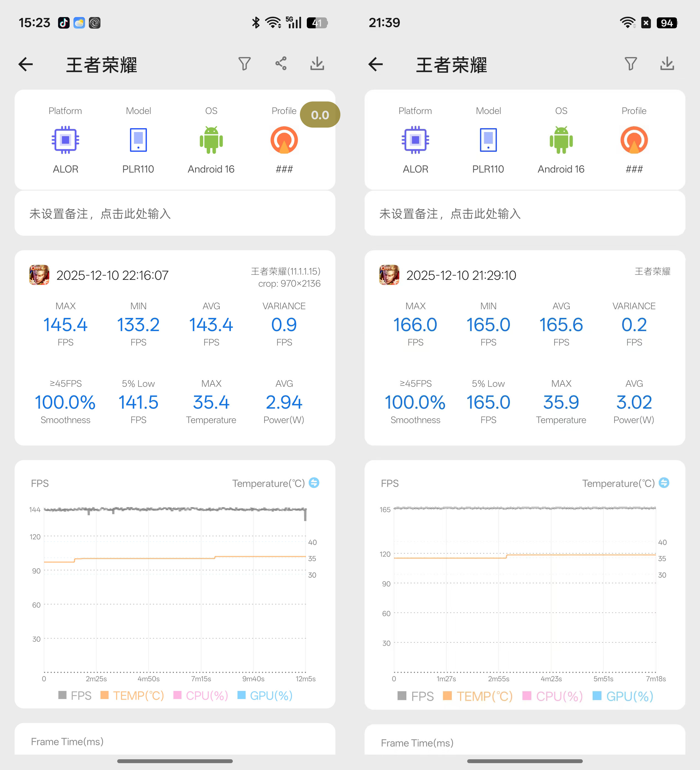Tap the ALOR platform chip icon on left
This screenshot has height=770, width=700.
65,140
